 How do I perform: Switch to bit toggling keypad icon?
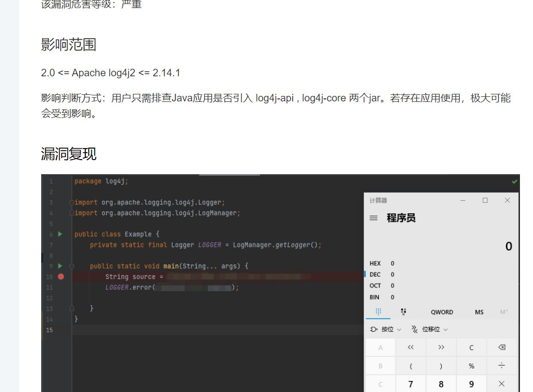[x=404, y=311]
